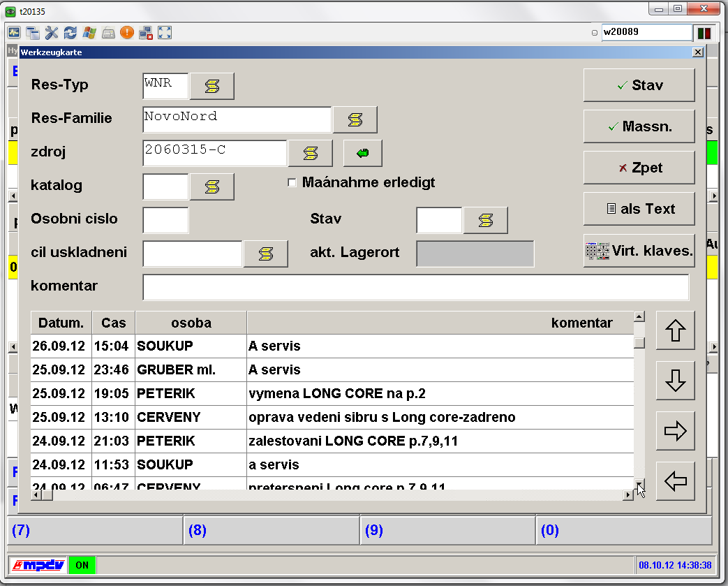728x586 pixels.
Task: Open the Virt. klaves. virtual keyboard
Action: (639, 251)
